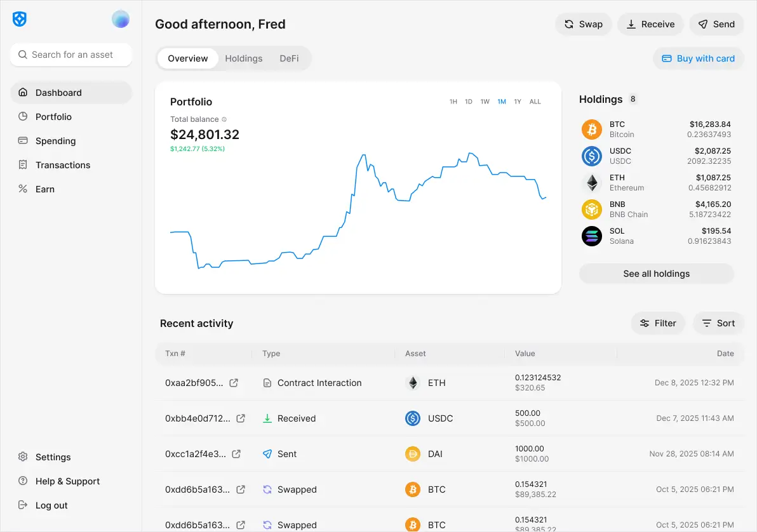
Task: Click the See all holdings button
Action: coord(656,274)
